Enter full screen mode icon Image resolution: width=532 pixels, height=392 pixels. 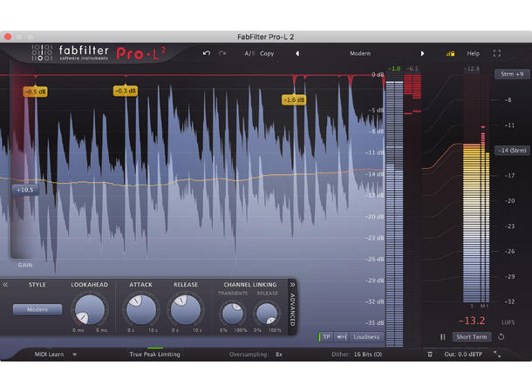click(x=497, y=53)
